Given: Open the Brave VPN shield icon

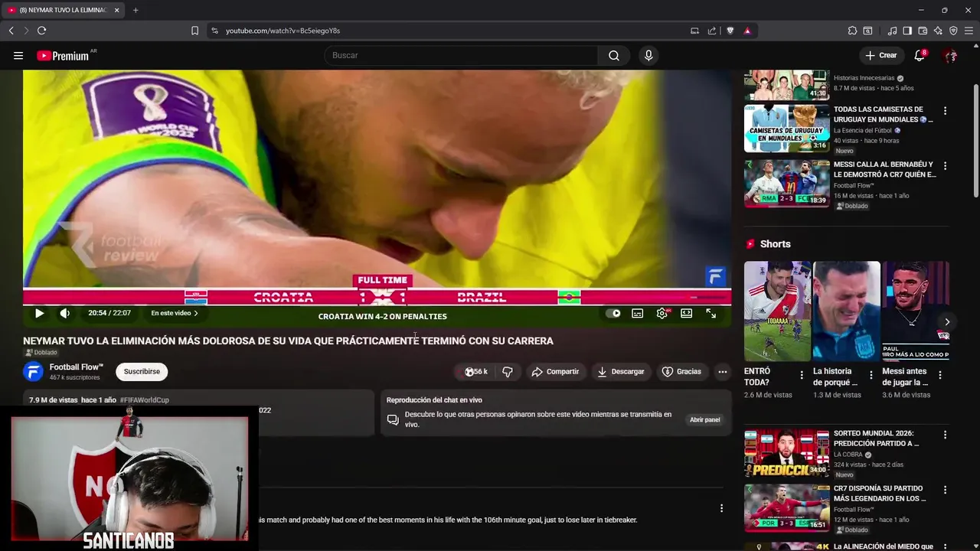Looking at the screenshot, I should [953, 31].
